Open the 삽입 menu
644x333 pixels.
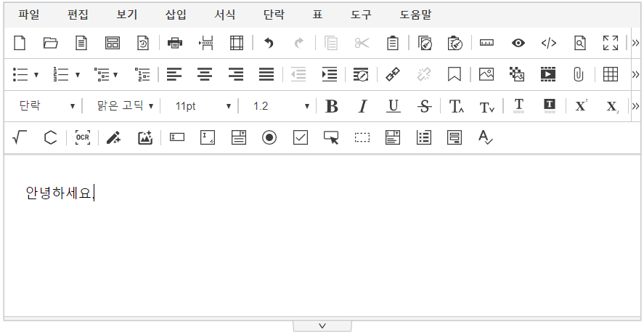(x=176, y=14)
